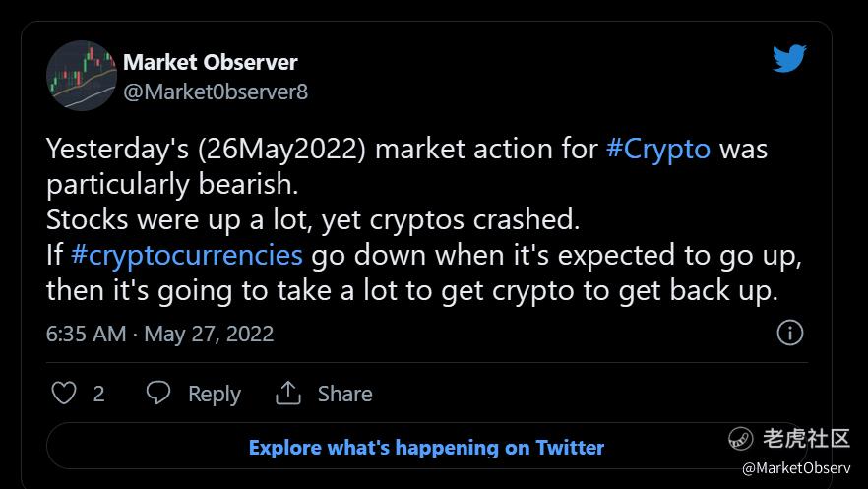
Task: Click the tiger community watermark logo
Action: tap(740, 439)
